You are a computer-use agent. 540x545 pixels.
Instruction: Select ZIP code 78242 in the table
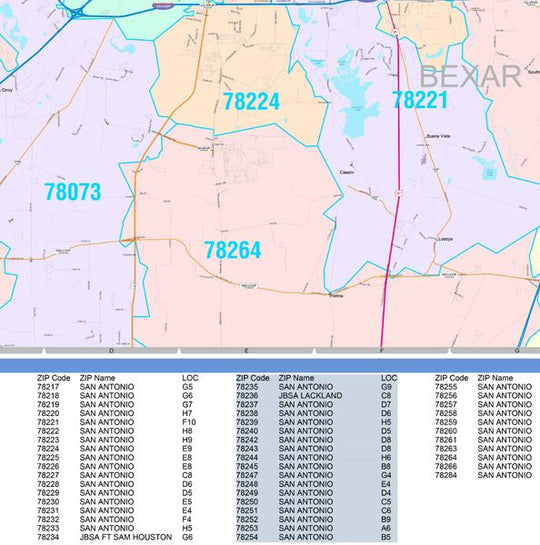click(x=247, y=440)
